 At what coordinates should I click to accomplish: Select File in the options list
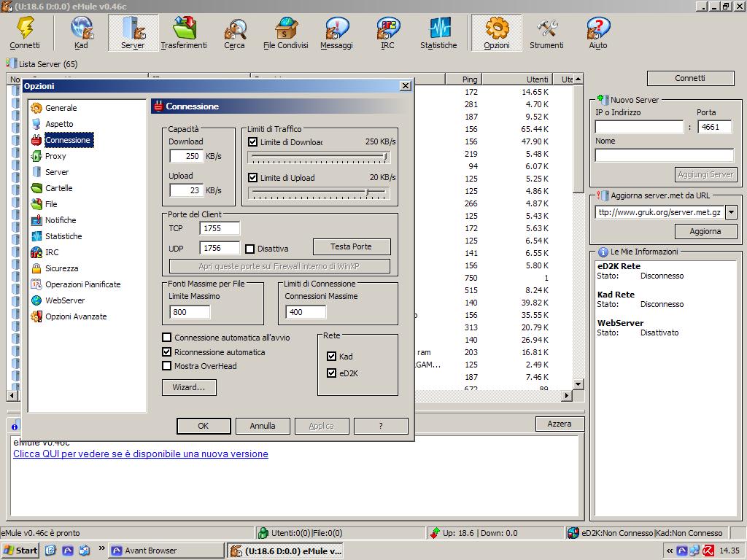click(x=52, y=204)
